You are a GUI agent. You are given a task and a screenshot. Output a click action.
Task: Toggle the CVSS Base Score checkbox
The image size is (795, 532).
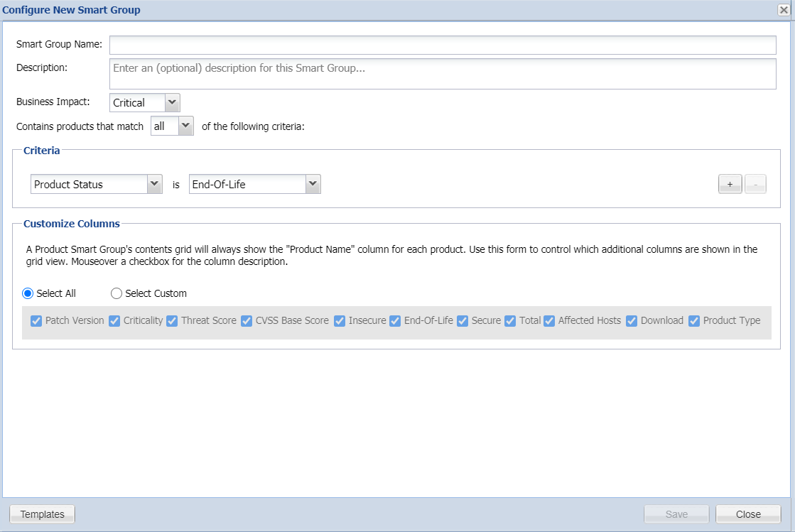247,321
